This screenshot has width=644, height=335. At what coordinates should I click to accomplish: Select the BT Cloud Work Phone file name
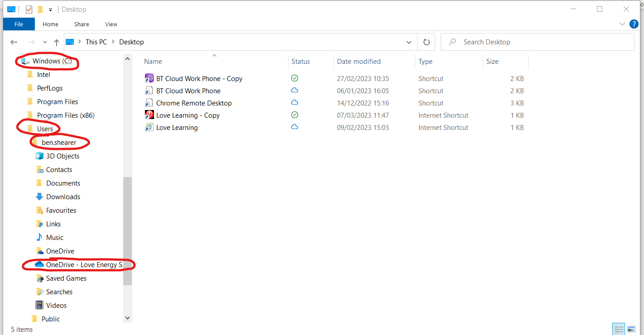pyautogui.click(x=188, y=91)
